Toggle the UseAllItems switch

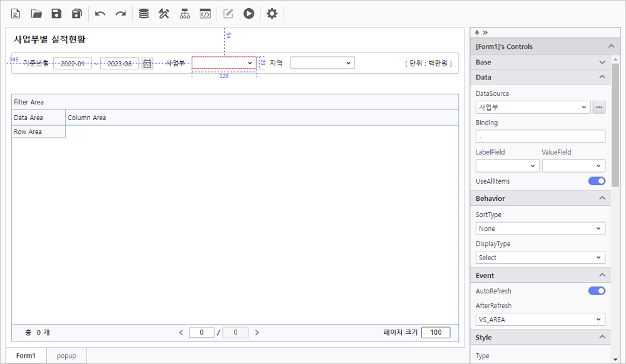pos(597,181)
